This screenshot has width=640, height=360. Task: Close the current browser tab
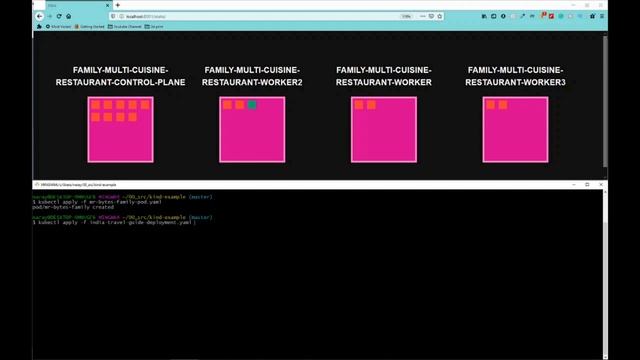click(x=108, y=5)
